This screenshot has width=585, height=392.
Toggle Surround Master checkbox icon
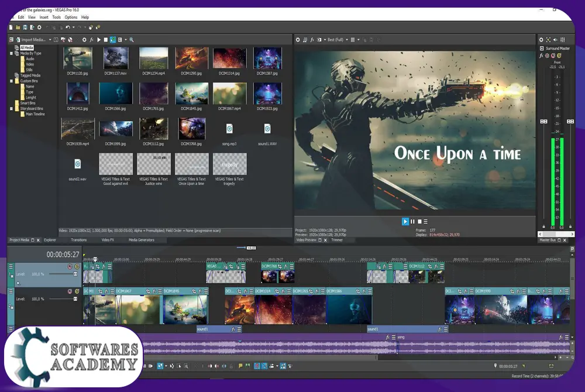[x=542, y=48]
